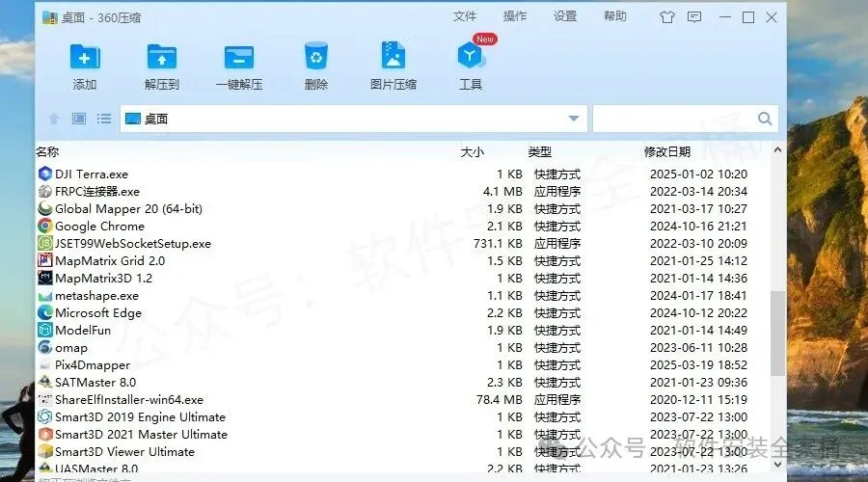Open the 图片压缩 image compression tool
The width and height of the screenshot is (868, 482).
pos(393,56)
